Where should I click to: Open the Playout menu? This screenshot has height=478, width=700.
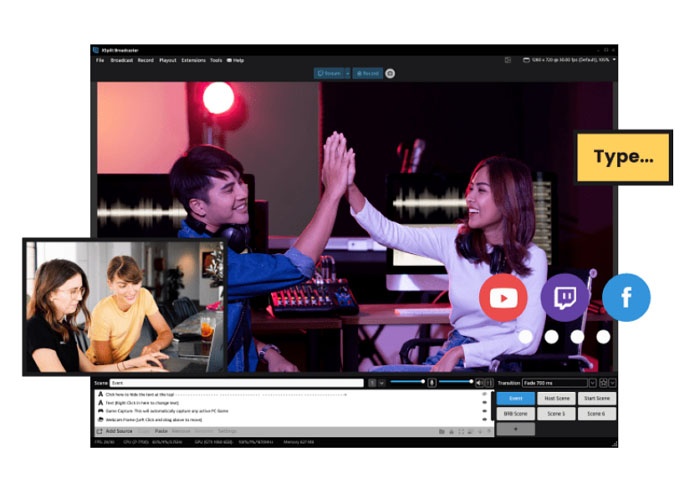coord(168,60)
